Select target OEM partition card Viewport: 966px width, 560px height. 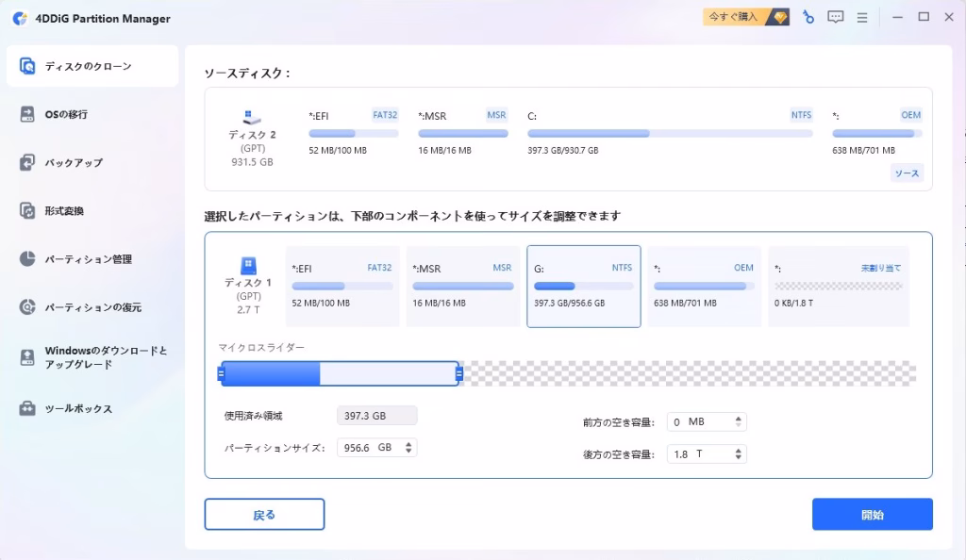pos(704,287)
